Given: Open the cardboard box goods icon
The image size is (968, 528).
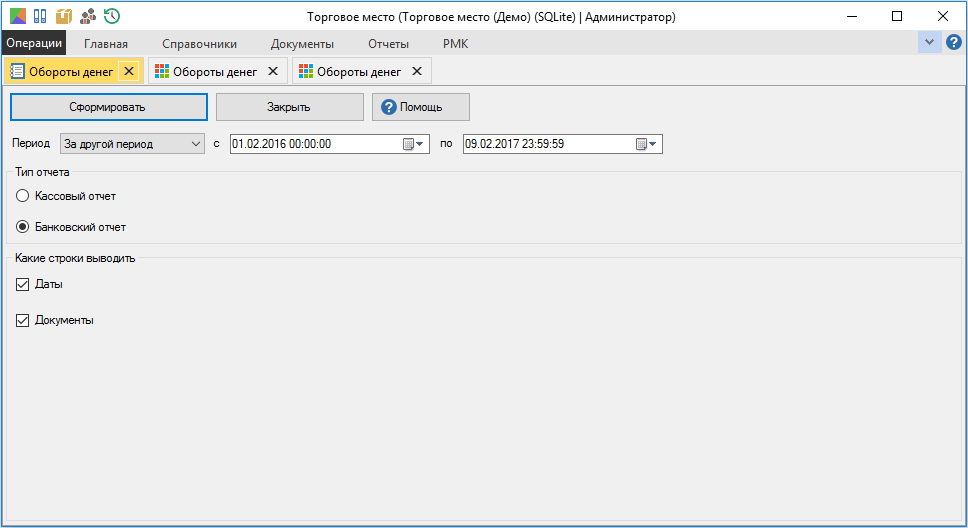Looking at the screenshot, I should [x=64, y=16].
